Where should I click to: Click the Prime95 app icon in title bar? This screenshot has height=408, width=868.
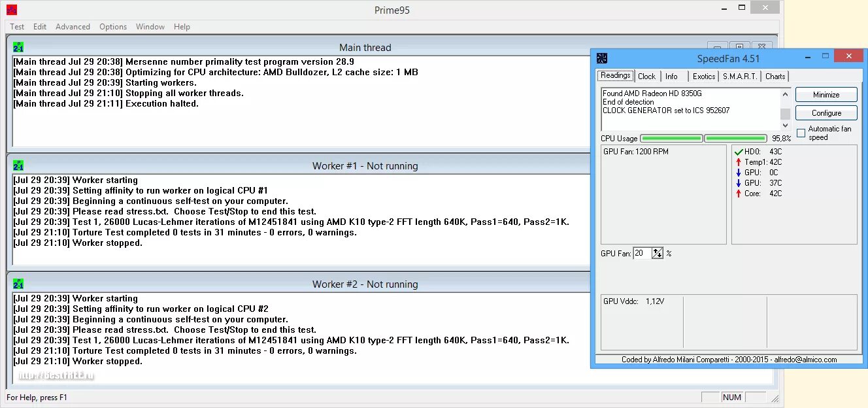click(x=12, y=10)
